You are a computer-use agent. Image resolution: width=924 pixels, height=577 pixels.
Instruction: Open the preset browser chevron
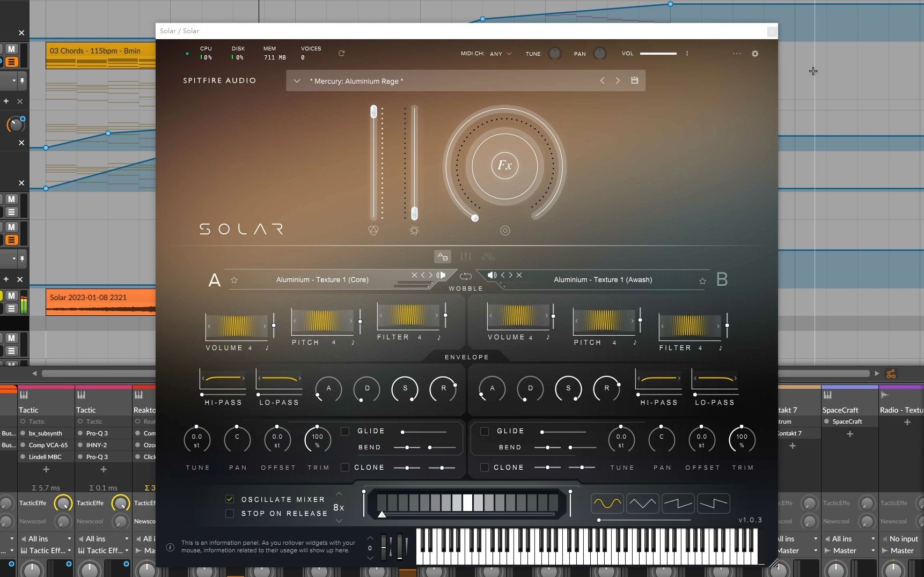tap(297, 81)
